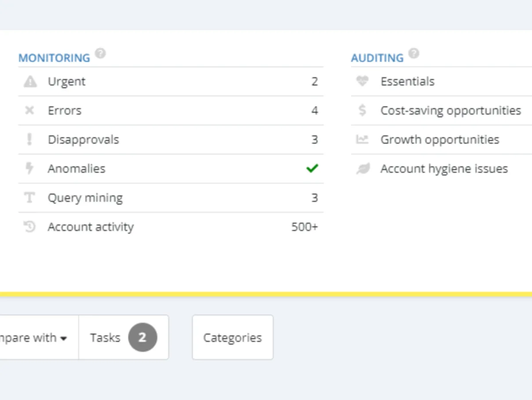Expand the Compare with dropdown

39,338
